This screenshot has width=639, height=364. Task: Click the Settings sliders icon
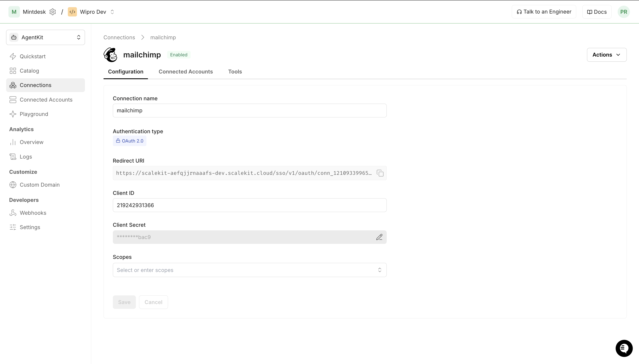[13, 227]
